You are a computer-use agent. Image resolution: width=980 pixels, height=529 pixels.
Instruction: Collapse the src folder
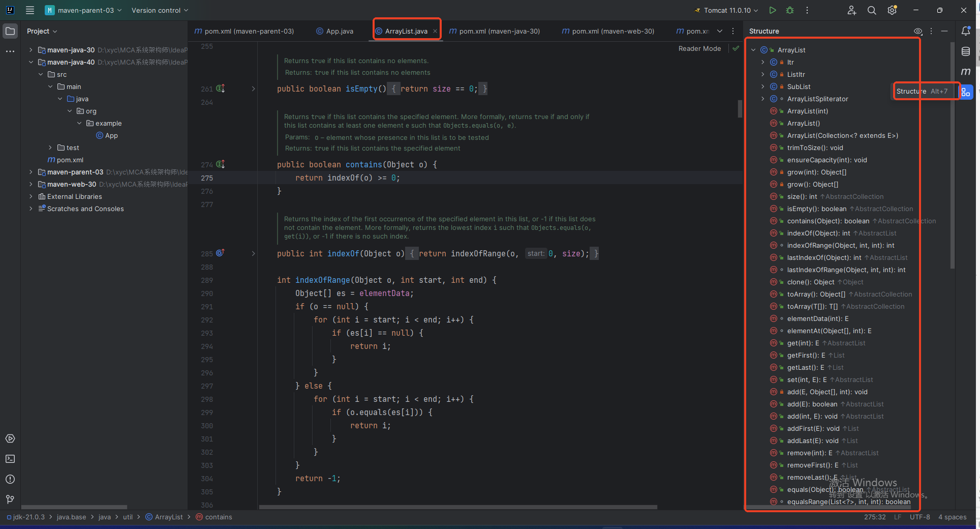tap(41, 74)
